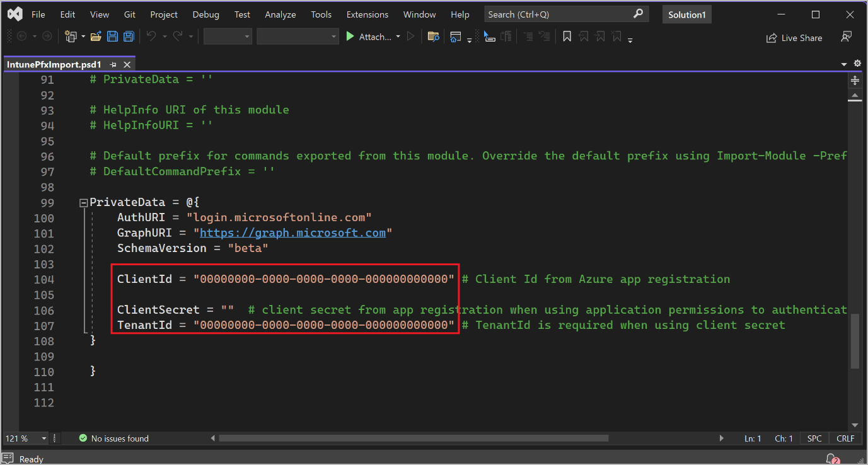Click the Save All icon
Screen dimensions: 868x465
pos(129,37)
